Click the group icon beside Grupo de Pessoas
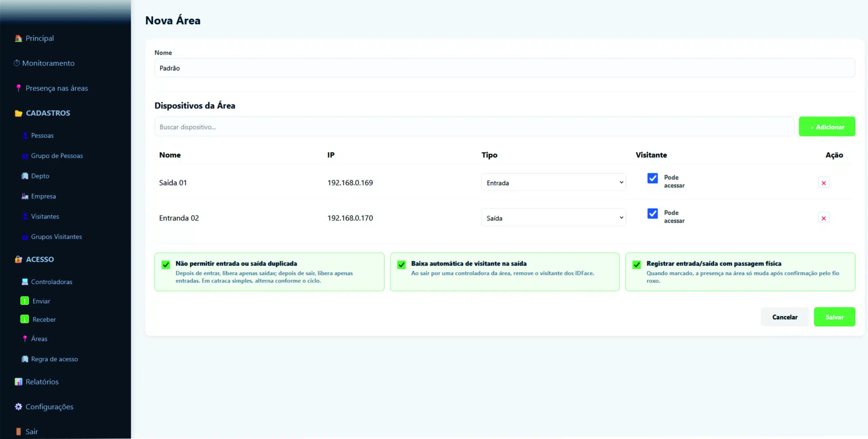This screenshot has height=439, width=868. (25, 156)
